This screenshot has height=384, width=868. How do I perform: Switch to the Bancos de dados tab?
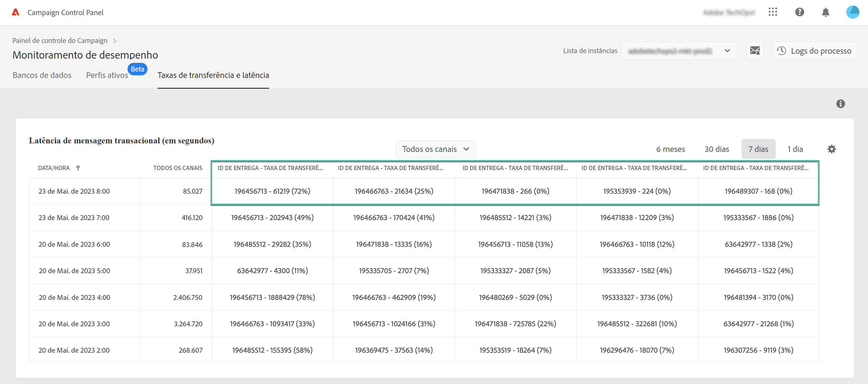(42, 75)
